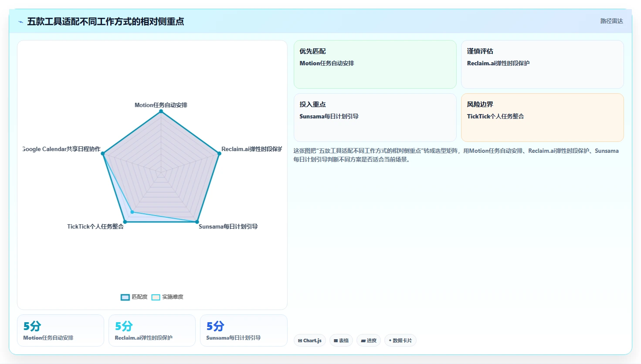Click the light-blue 实施难度 point near TickTick
641x364 pixels.
[x=132, y=212]
